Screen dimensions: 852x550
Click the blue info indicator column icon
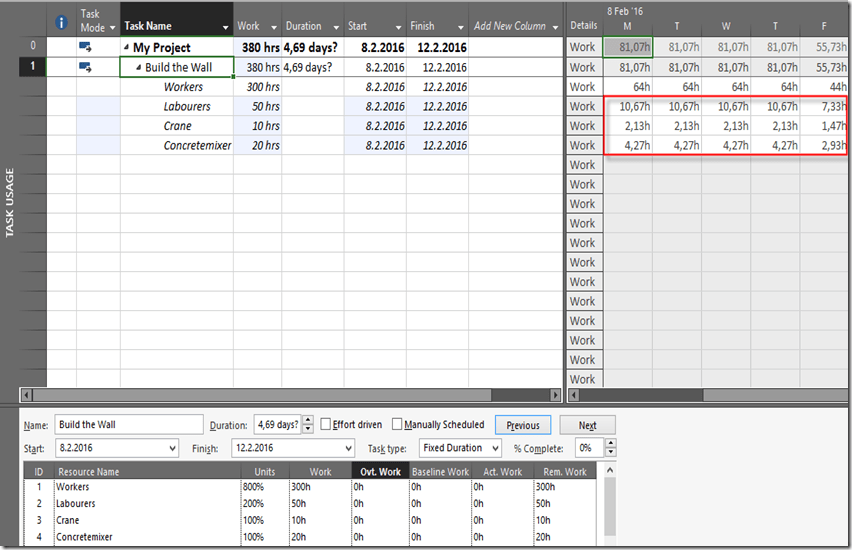[x=60, y=21]
